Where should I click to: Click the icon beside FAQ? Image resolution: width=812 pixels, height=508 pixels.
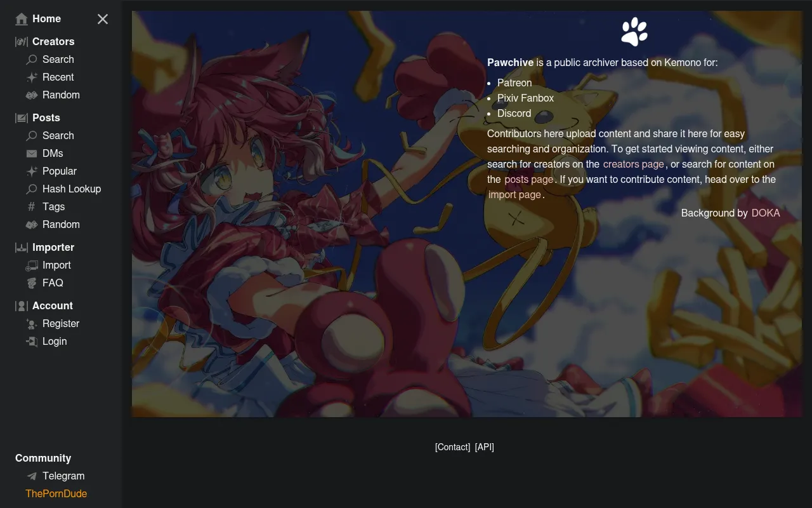[x=32, y=283]
